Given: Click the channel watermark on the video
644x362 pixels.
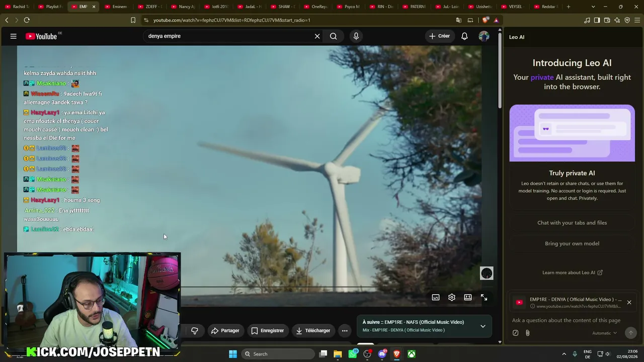Looking at the screenshot, I should [487, 273].
